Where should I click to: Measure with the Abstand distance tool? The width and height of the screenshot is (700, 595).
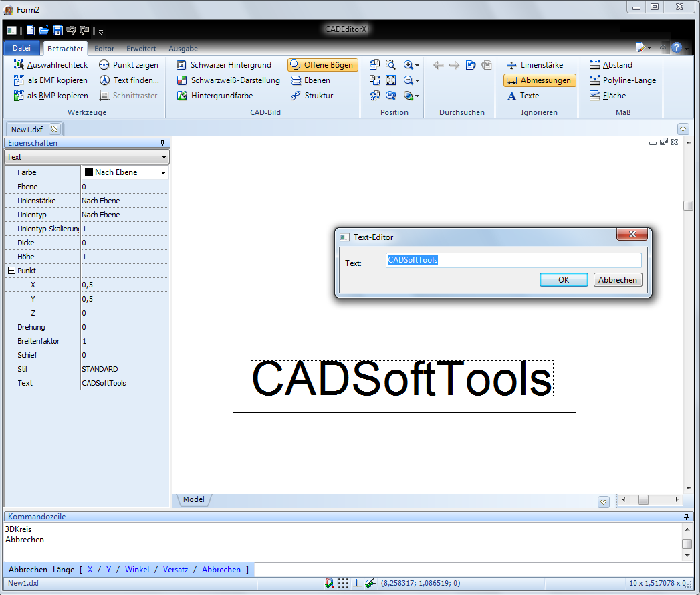click(610, 65)
